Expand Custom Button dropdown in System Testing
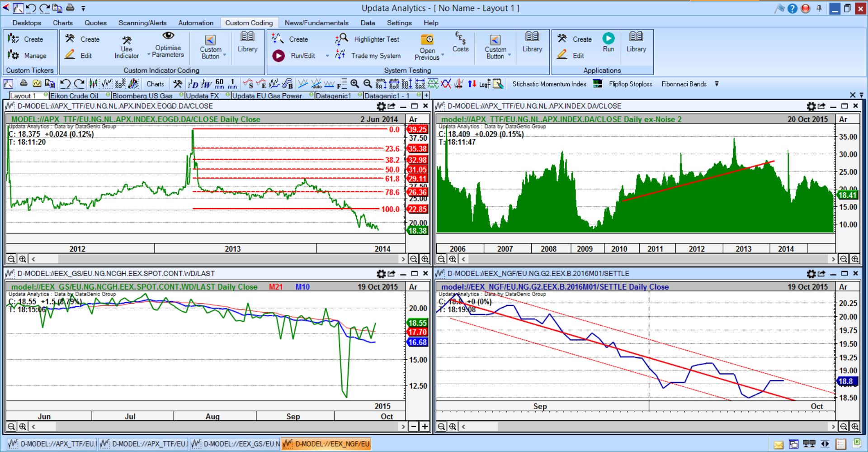Image resolution: width=868 pixels, height=452 pixels. 509,55
